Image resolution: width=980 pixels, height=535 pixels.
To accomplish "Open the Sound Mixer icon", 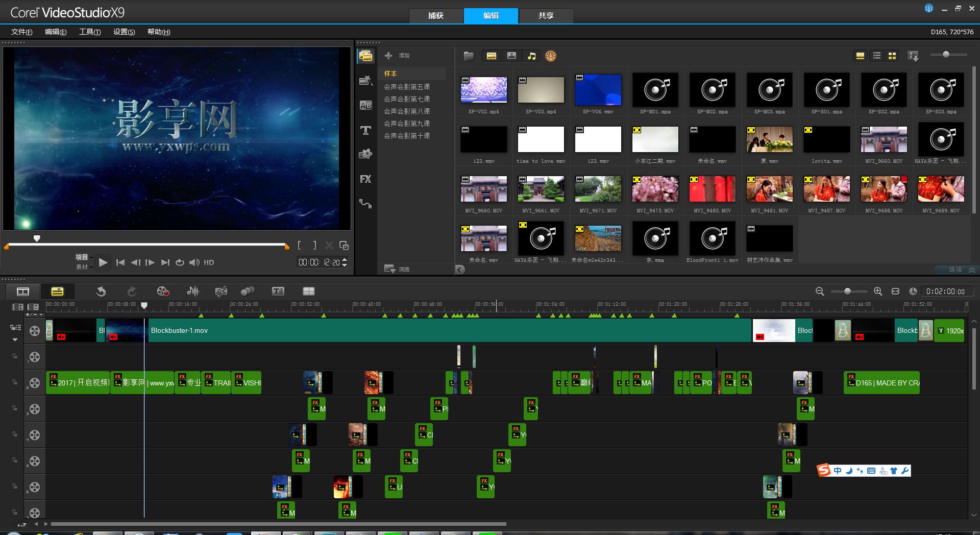I will [193, 291].
